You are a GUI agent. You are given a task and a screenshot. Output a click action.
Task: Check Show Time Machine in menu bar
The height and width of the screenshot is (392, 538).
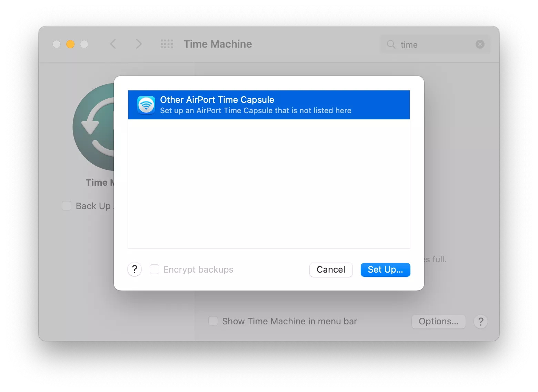(x=213, y=321)
